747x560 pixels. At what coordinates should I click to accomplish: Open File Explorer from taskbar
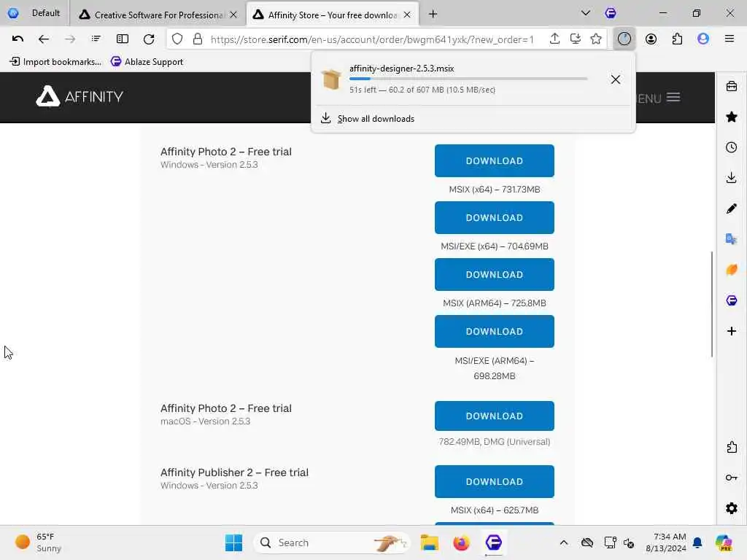tap(429, 542)
